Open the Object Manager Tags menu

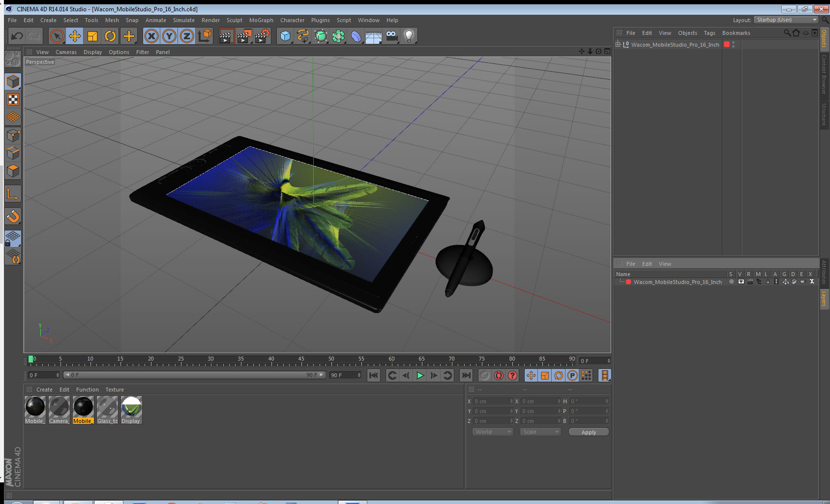(x=709, y=33)
